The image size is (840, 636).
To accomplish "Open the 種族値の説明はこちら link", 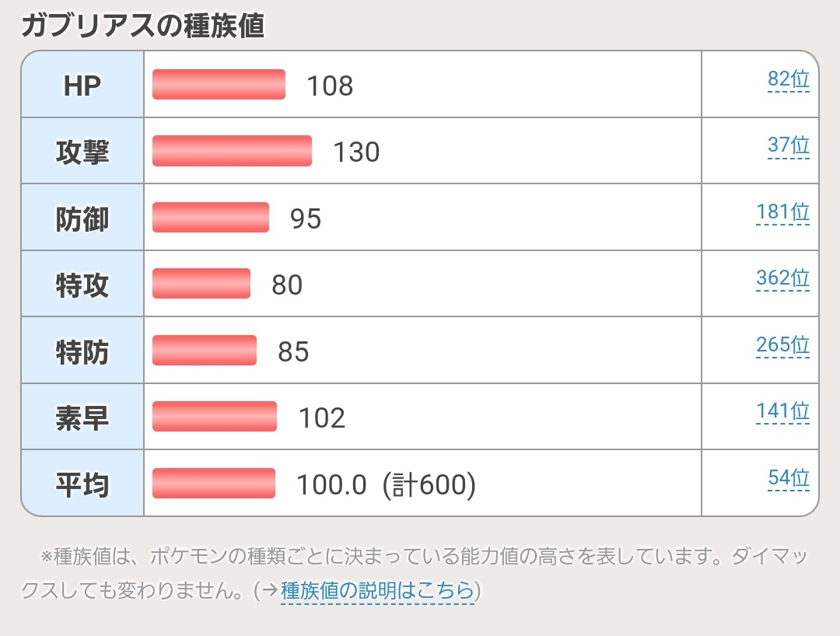I will pos(377,591).
